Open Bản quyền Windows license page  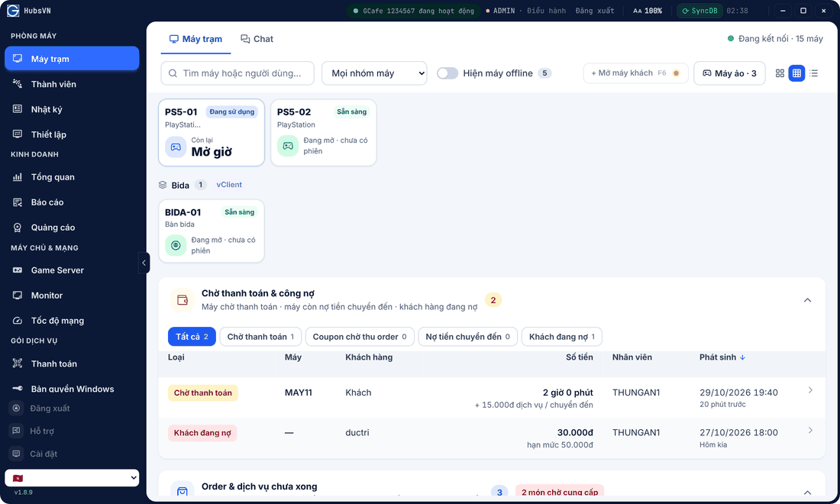[72, 389]
